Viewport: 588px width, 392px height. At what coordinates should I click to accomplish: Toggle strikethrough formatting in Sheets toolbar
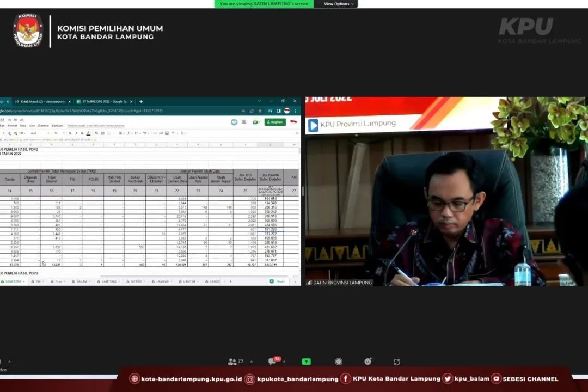(x=82, y=133)
